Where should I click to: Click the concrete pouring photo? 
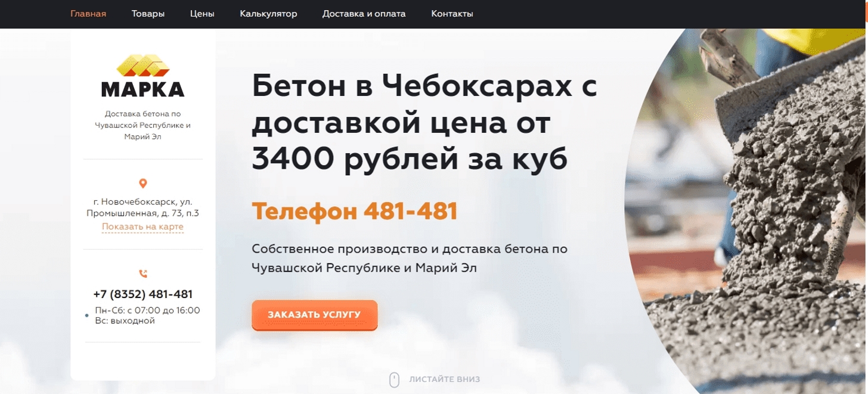coord(746,211)
